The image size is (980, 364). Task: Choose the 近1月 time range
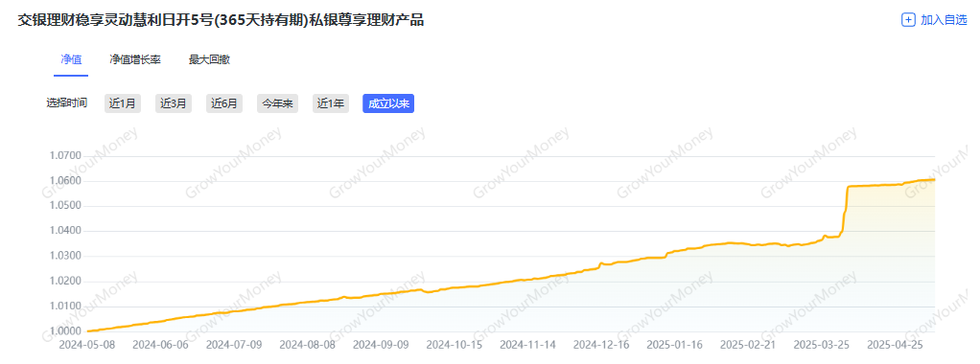pyautogui.click(x=123, y=103)
